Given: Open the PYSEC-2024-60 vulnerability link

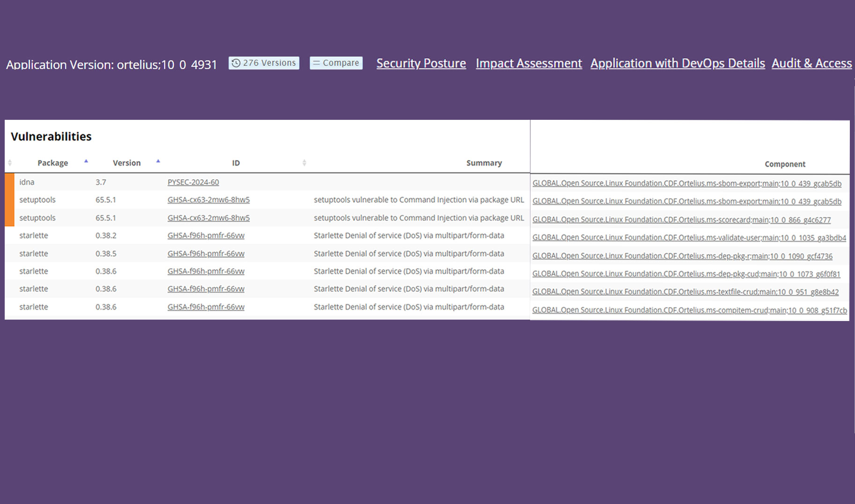Looking at the screenshot, I should pyautogui.click(x=193, y=183).
